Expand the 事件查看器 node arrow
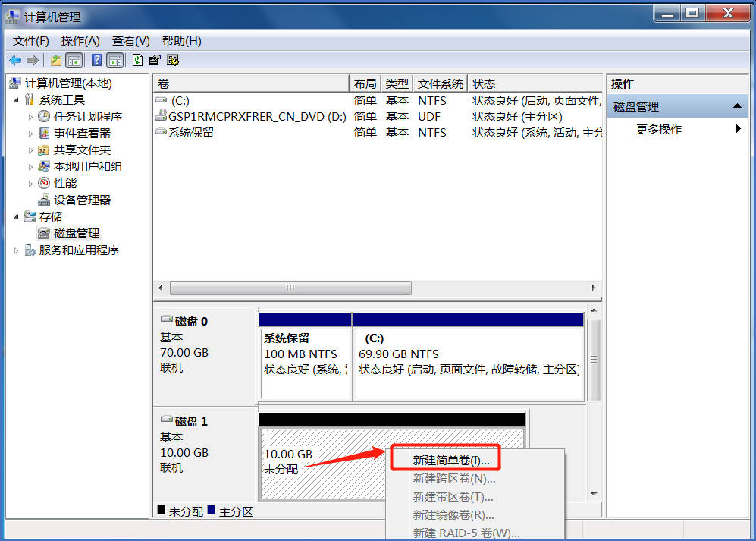756x541 pixels. point(30,134)
